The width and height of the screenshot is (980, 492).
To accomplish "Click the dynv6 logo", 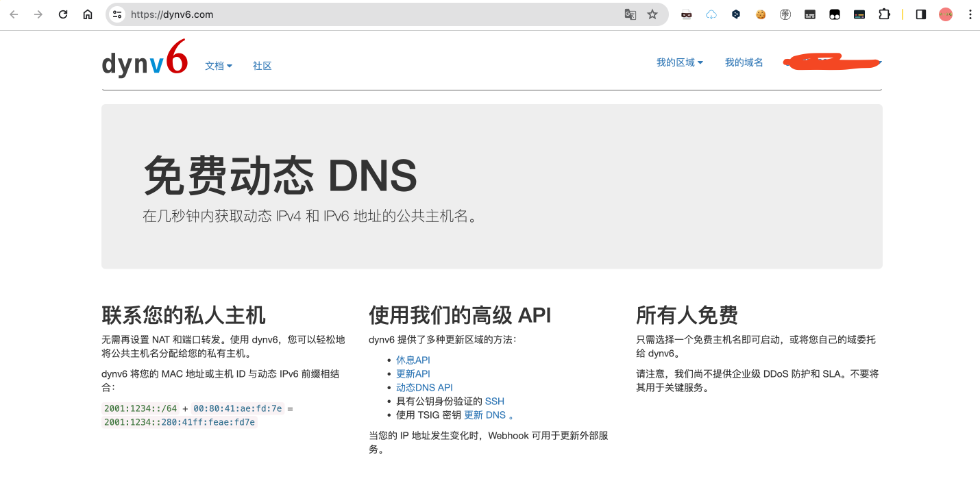I will 144,62.
